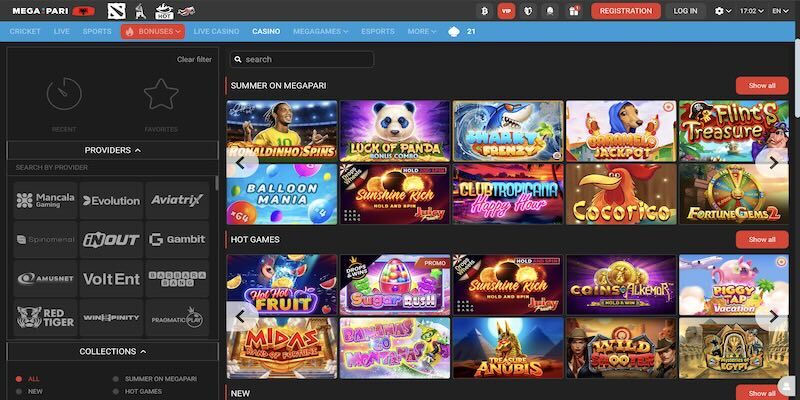Viewport: 800px width, 400px height.
Task: Show the previous Hot Games slide
Action: 241,316
